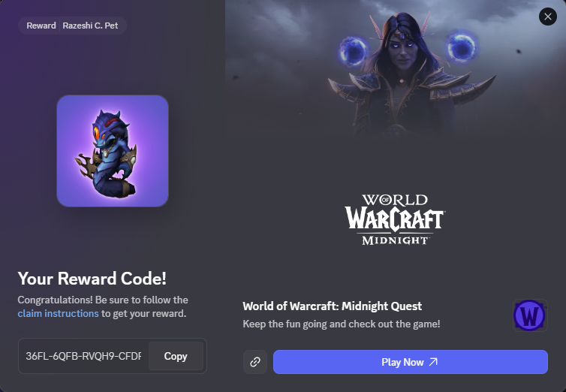Click the left glowing void orb

point(354,51)
